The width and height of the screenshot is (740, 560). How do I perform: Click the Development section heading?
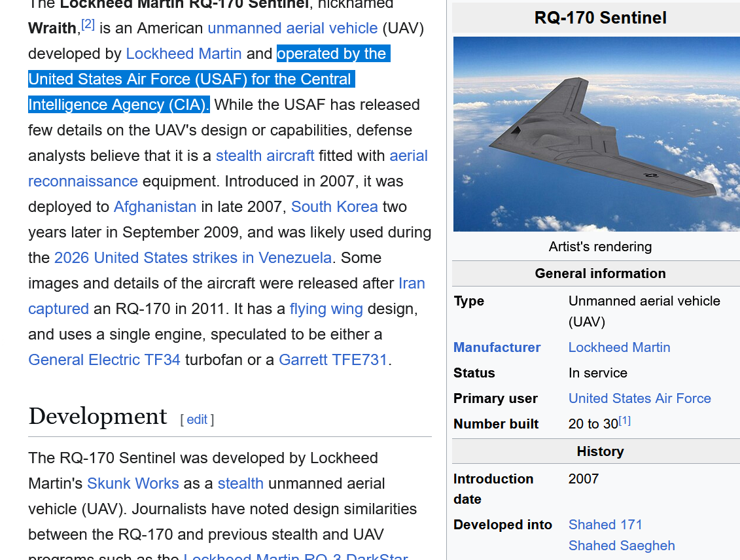click(97, 416)
